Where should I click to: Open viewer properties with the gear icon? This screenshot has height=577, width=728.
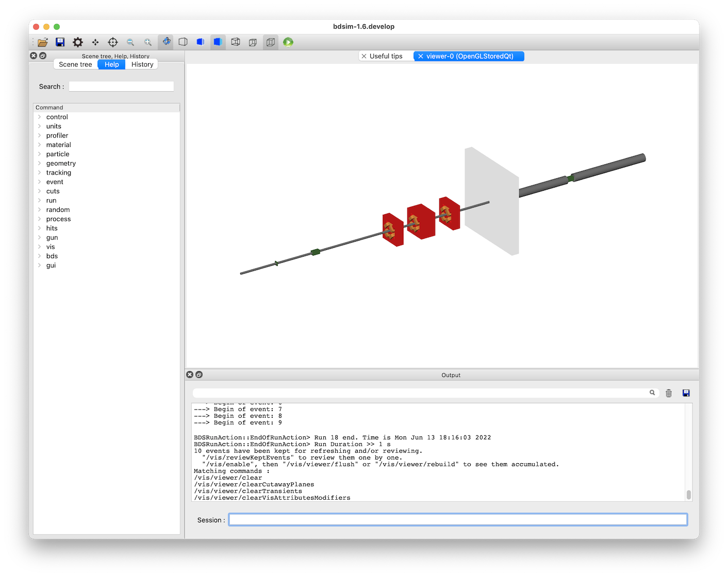click(78, 42)
